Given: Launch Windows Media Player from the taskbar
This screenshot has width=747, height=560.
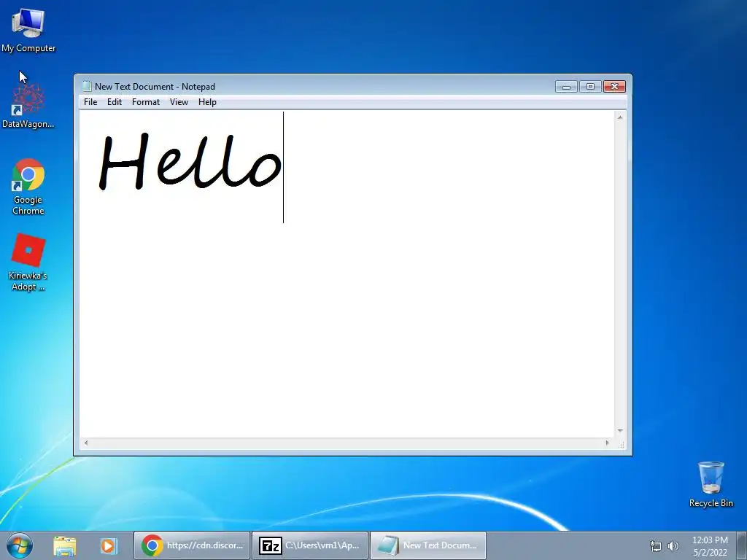Looking at the screenshot, I should pos(109,545).
